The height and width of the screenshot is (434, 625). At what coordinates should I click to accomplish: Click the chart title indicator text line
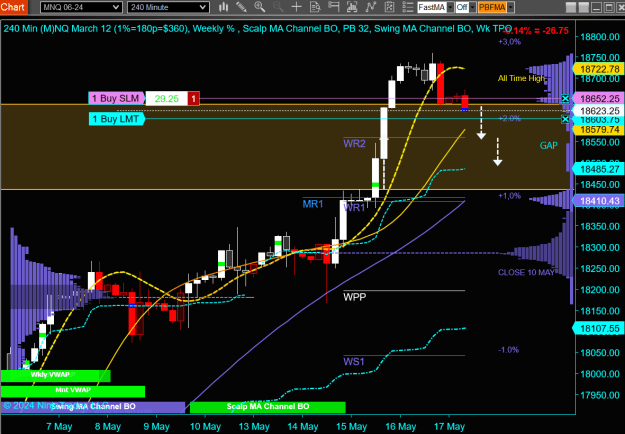257,29
